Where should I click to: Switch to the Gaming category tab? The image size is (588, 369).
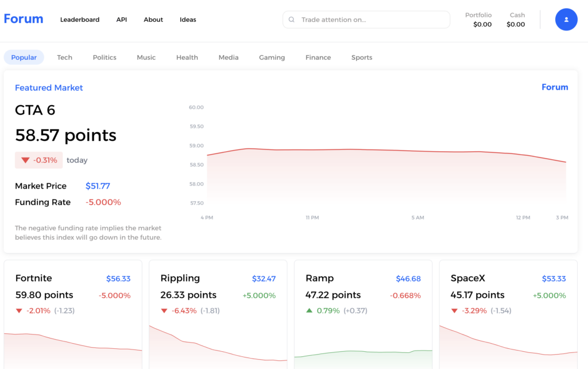272,57
